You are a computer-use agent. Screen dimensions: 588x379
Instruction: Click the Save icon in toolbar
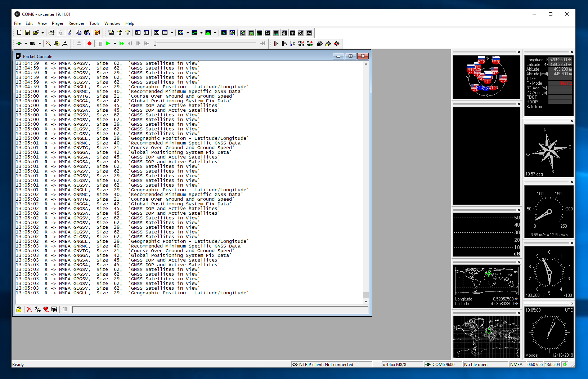pos(27,33)
